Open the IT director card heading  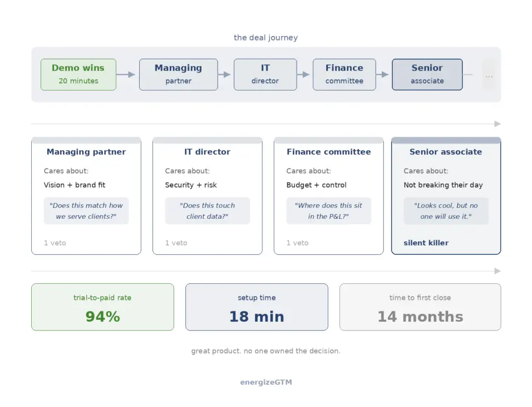pos(207,152)
